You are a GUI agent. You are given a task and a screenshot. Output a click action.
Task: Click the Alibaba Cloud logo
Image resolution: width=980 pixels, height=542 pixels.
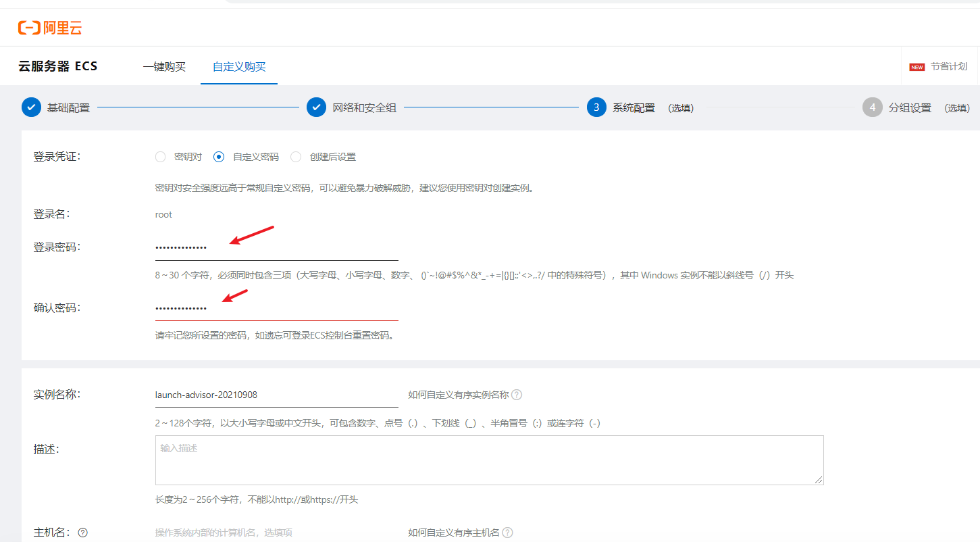pos(50,27)
